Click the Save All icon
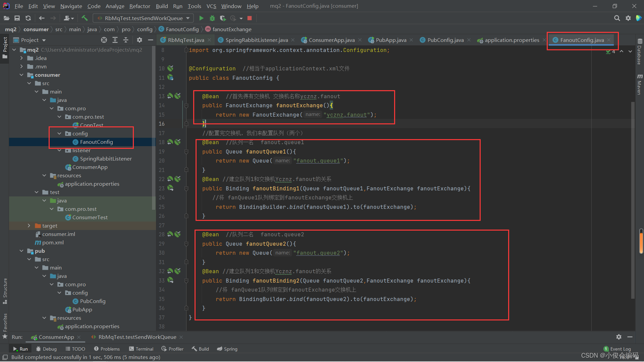Screen dimensions: 644x362 [17, 18]
